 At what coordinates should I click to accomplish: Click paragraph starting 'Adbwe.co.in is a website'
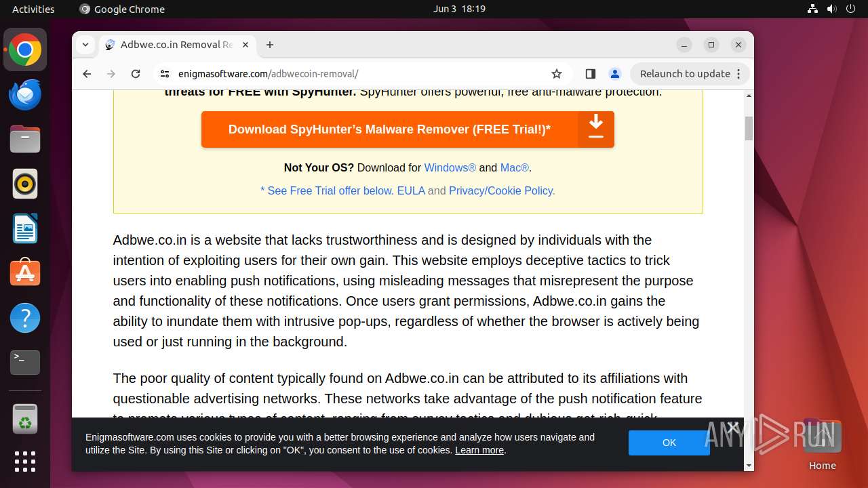coord(408,291)
